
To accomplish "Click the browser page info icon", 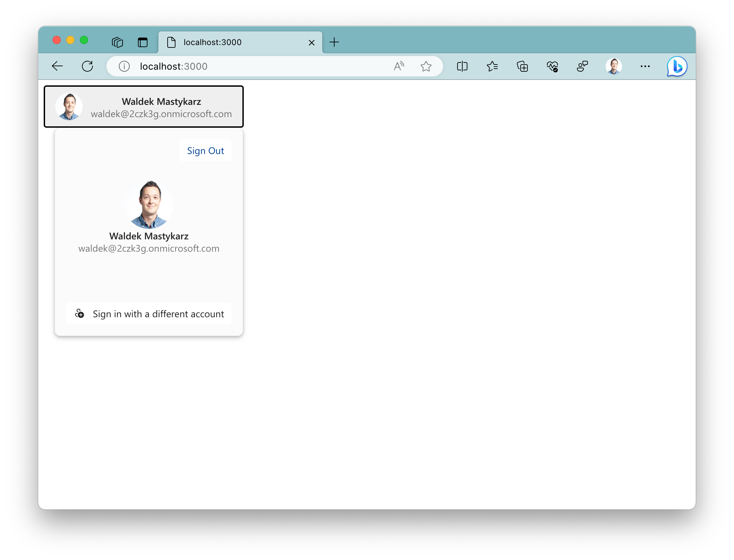I will (x=125, y=66).
